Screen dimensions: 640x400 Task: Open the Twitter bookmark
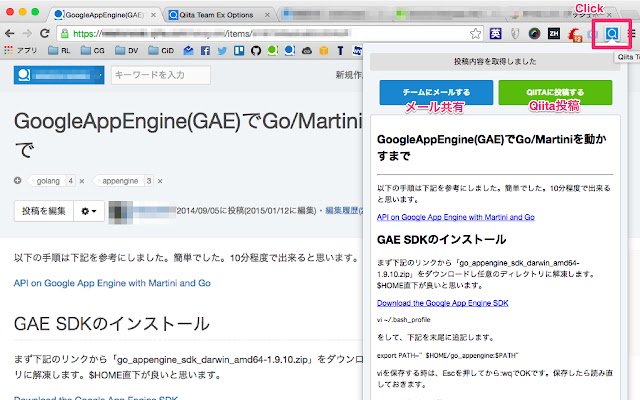coord(222,51)
